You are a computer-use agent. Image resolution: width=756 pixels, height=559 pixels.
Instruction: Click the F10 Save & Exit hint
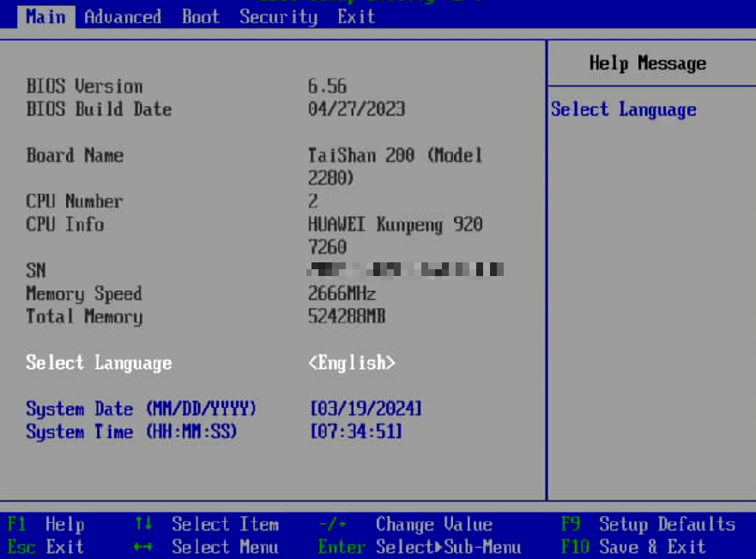click(633, 547)
